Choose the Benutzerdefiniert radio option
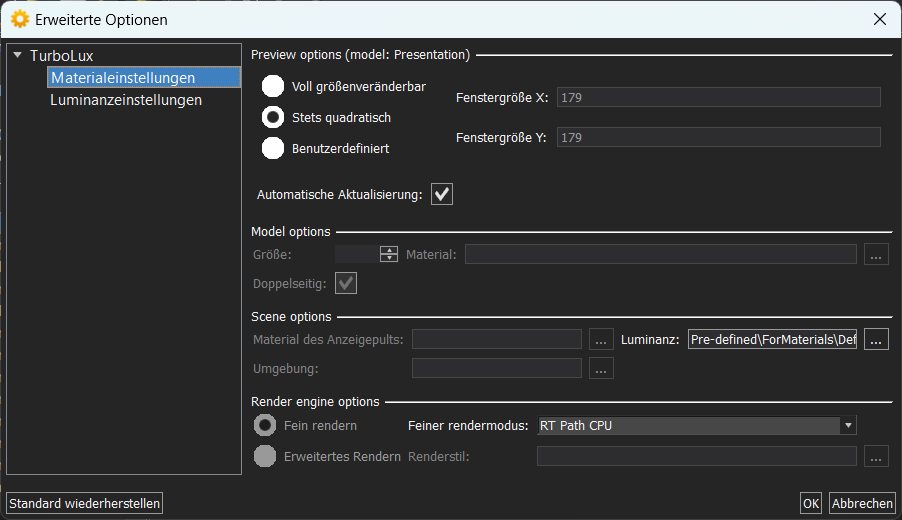The height and width of the screenshot is (520, 902). (x=273, y=148)
